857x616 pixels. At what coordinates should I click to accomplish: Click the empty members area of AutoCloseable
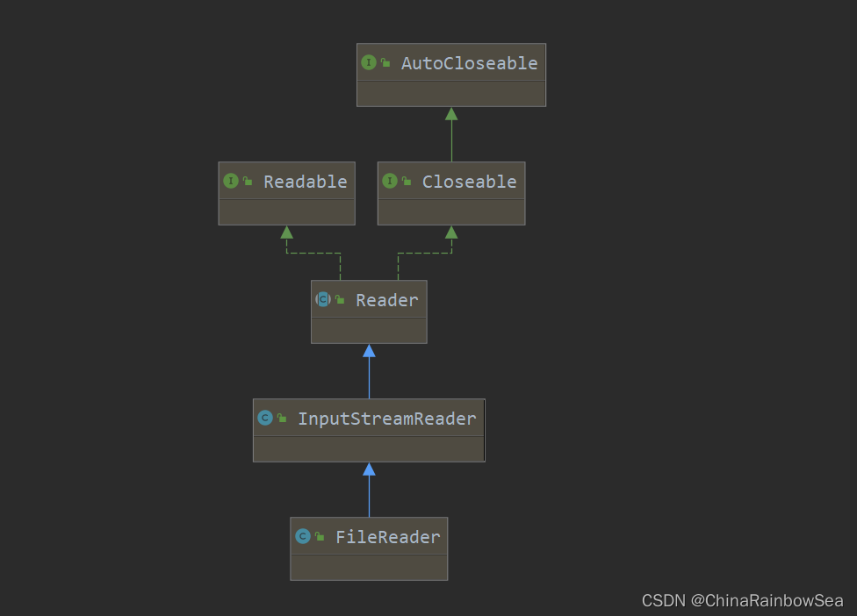(x=450, y=94)
